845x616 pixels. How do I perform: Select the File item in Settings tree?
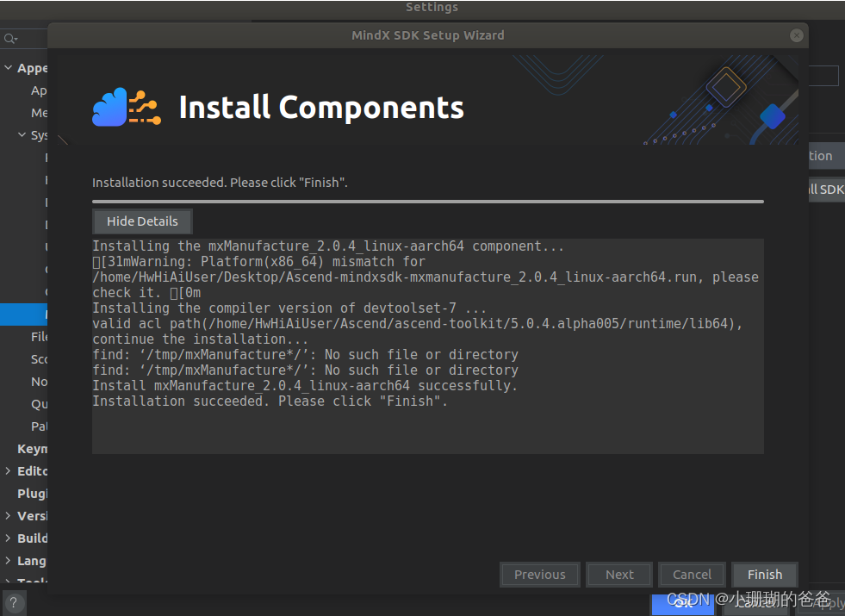(39, 337)
